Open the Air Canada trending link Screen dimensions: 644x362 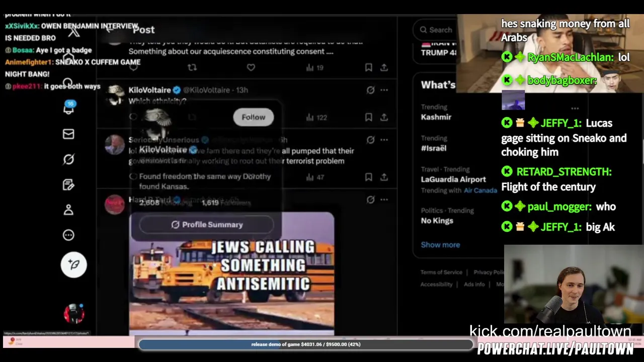480,191
